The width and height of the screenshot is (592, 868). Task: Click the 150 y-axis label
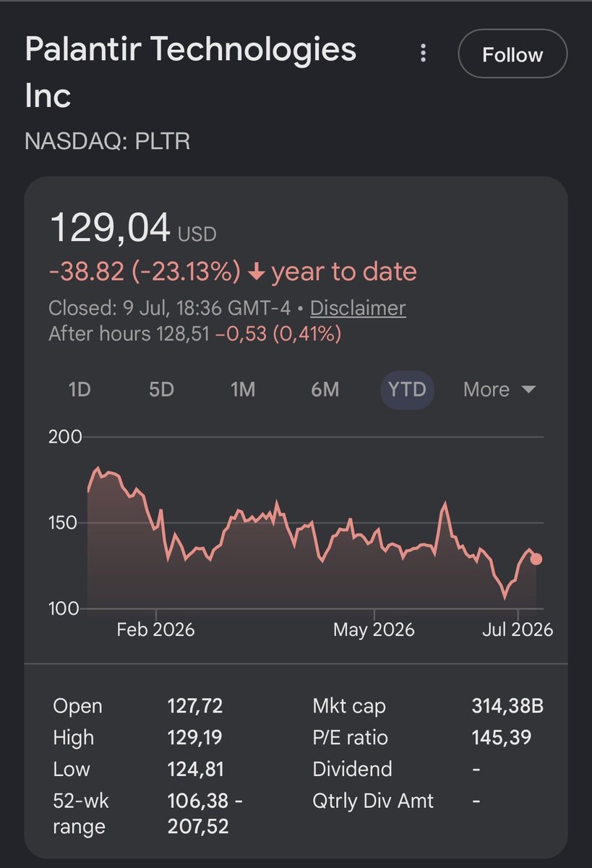tap(63, 522)
